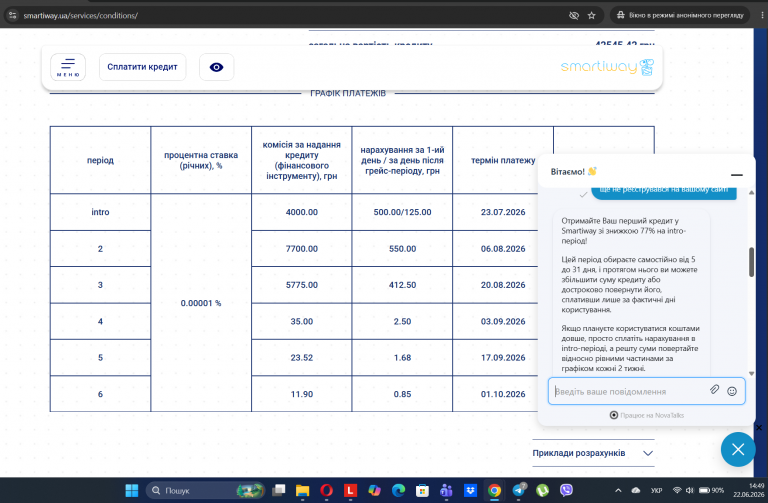
Task: Open the red L app in taskbar
Action: pos(350,490)
